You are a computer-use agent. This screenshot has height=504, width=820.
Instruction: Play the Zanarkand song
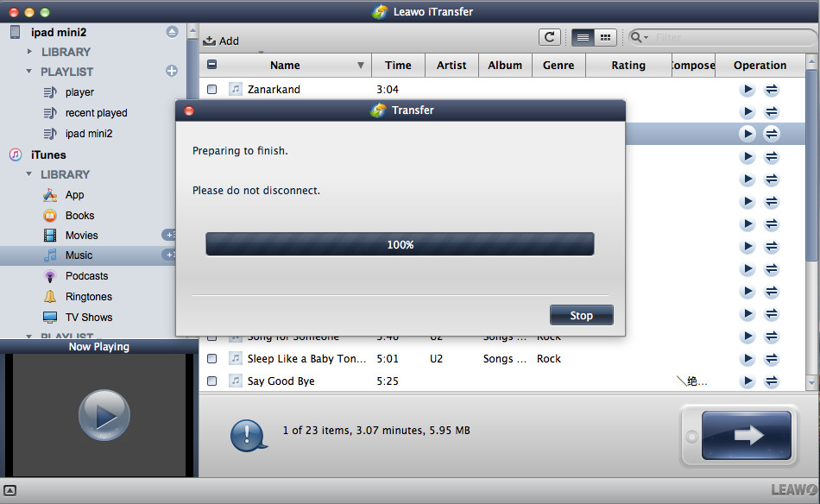click(747, 90)
